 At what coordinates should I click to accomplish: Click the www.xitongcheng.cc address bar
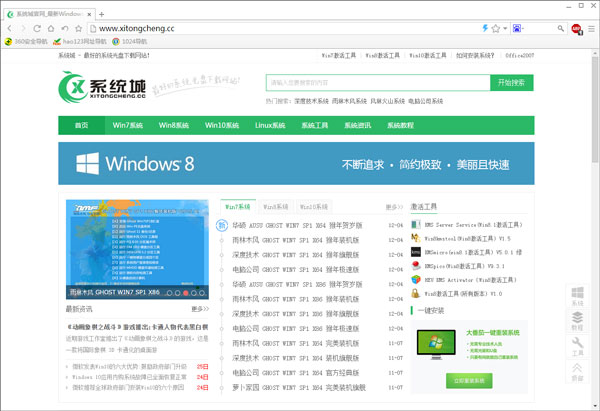[x=283, y=28]
